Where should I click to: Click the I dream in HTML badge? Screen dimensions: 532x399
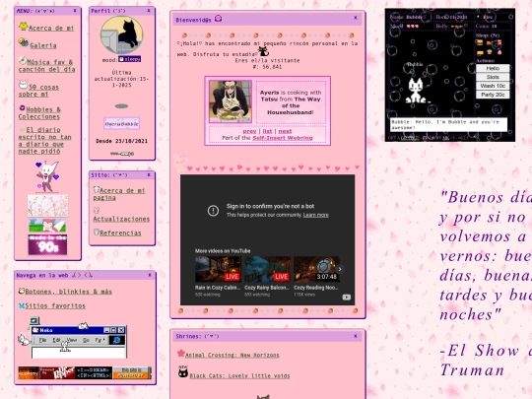coord(94,372)
